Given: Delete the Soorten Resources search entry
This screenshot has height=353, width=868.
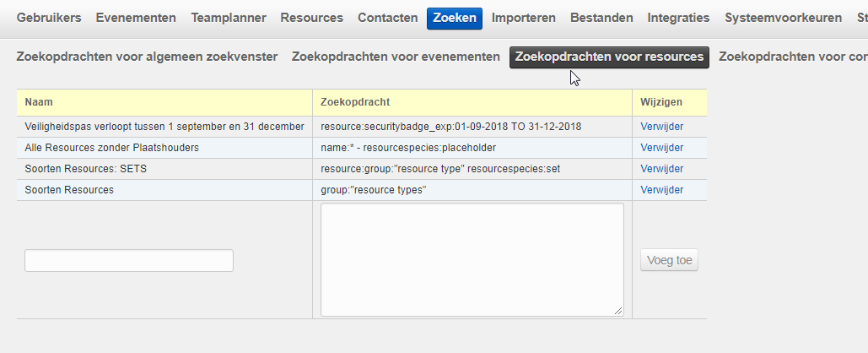Looking at the screenshot, I should [x=661, y=190].
